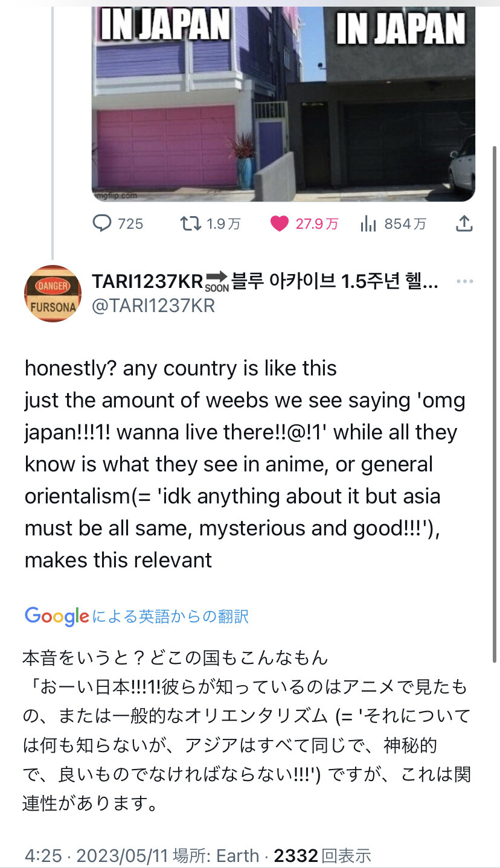This screenshot has width=500, height=868.
Task: Tap the 854万 views count
Action: pos(405,225)
